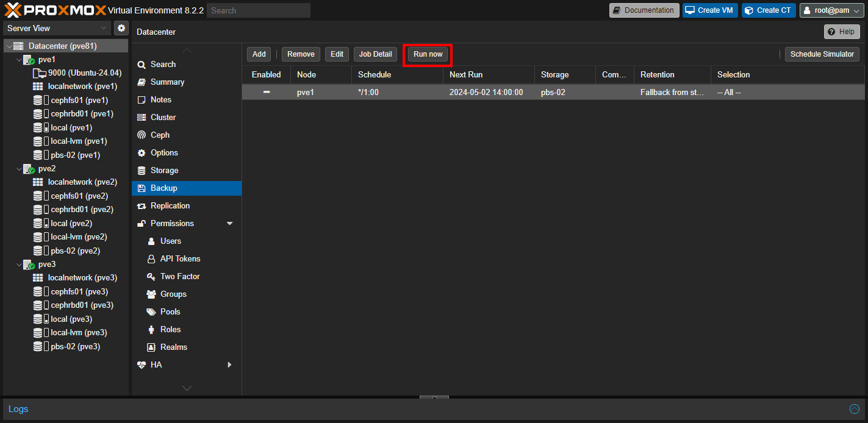Open the Summary menu entry

187,82
